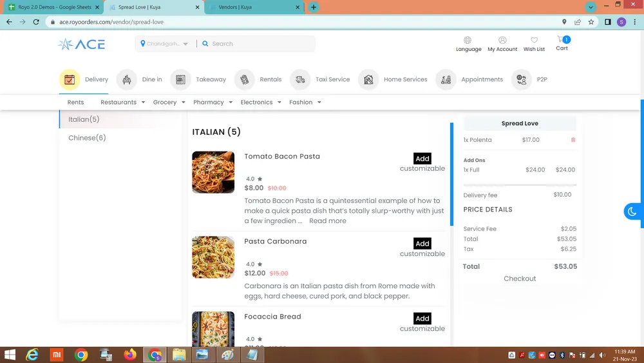This screenshot has width=644, height=363.
Task: Select the Chinese(6) category
Action: point(87,138)
